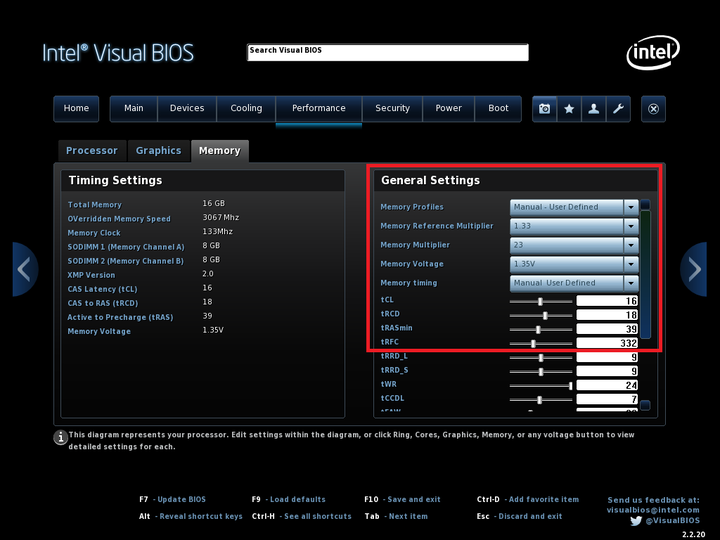Click the tCL value field showing 16

[607, 301]
